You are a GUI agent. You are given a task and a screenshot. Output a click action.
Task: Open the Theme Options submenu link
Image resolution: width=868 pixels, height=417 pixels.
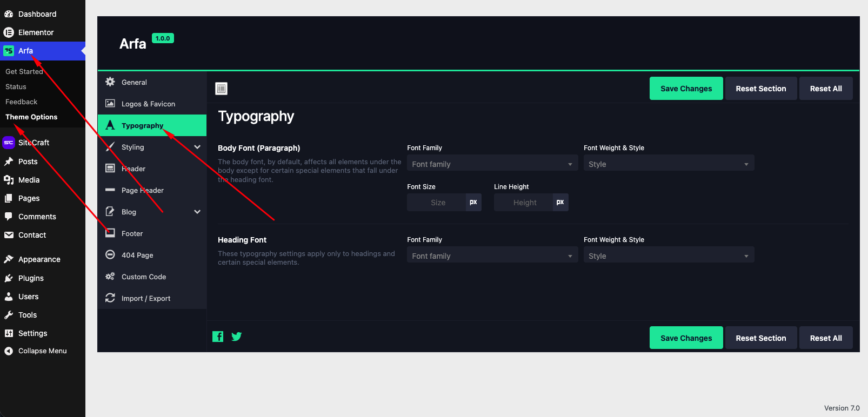pyautogui.click(x=31, y=117)
